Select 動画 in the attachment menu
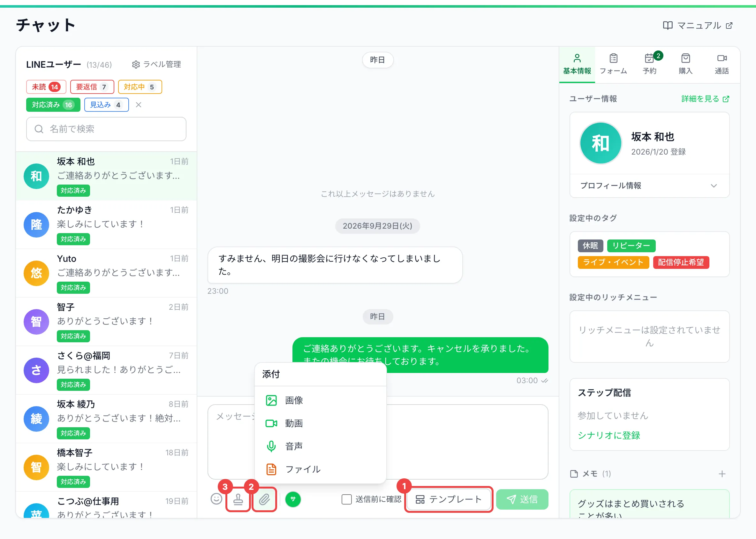 (x=320, y=423)
